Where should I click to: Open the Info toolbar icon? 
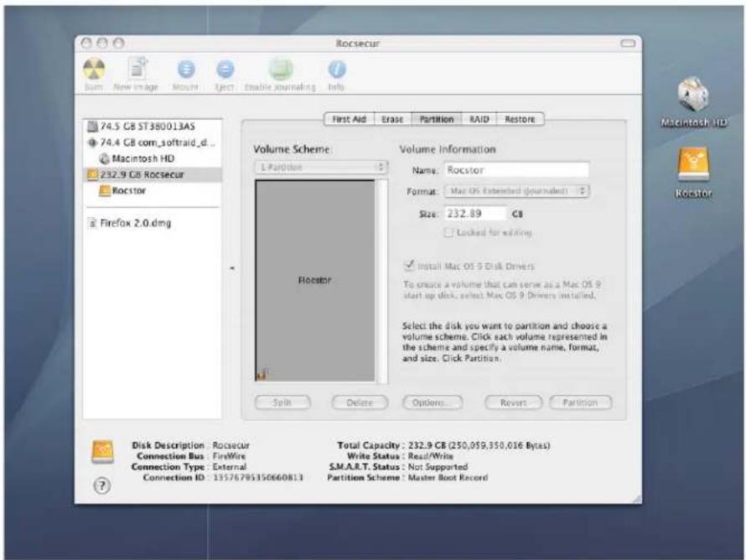337,70
